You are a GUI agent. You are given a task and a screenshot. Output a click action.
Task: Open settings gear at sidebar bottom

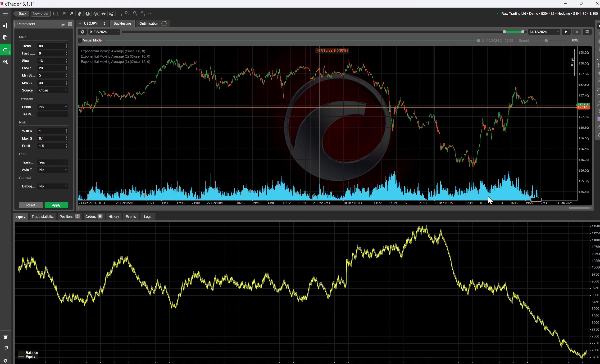[x=5, y=361]
